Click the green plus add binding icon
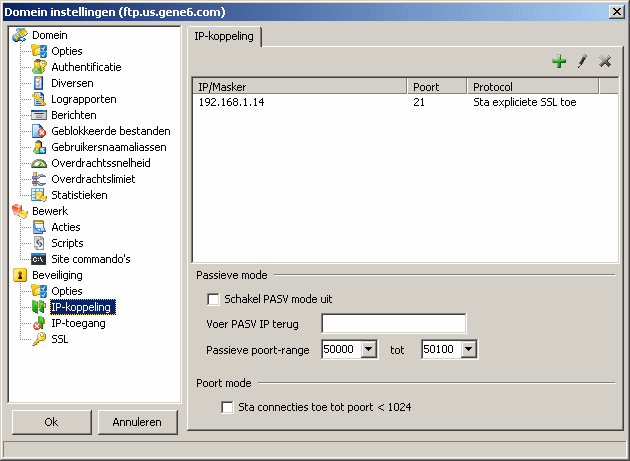The image size is (630, 461). tap(559, 61)
